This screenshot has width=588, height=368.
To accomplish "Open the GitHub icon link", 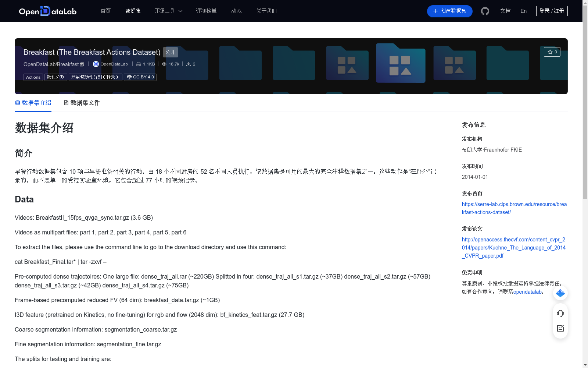I will tap(485, 11).
